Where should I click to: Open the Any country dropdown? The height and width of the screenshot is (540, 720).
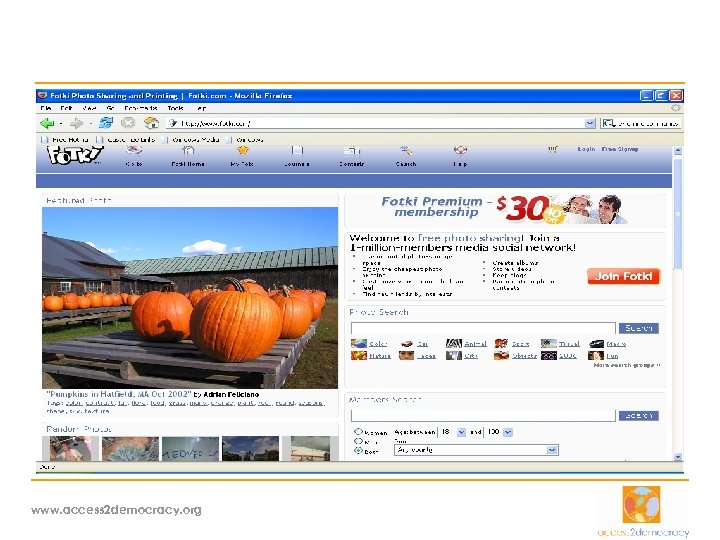point(476,450)
